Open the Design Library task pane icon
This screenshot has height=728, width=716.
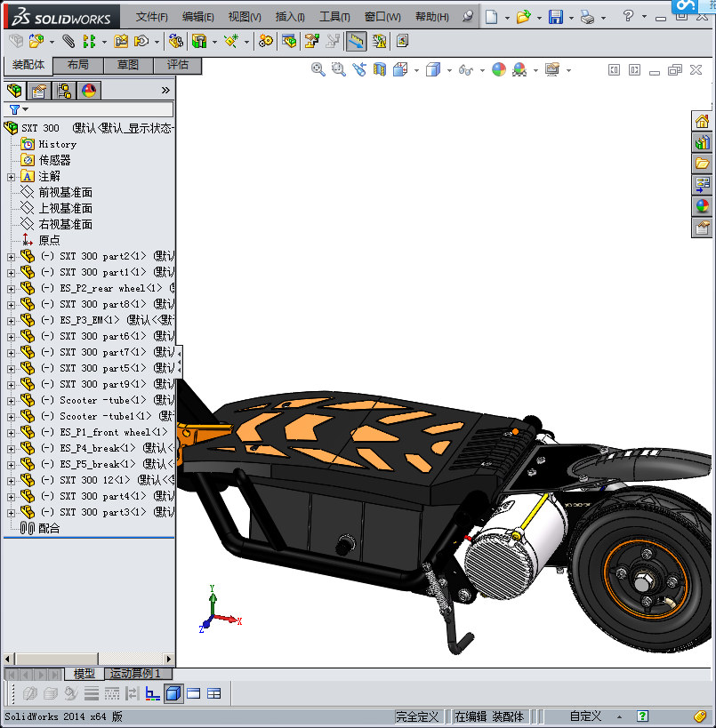pos(702,142)
